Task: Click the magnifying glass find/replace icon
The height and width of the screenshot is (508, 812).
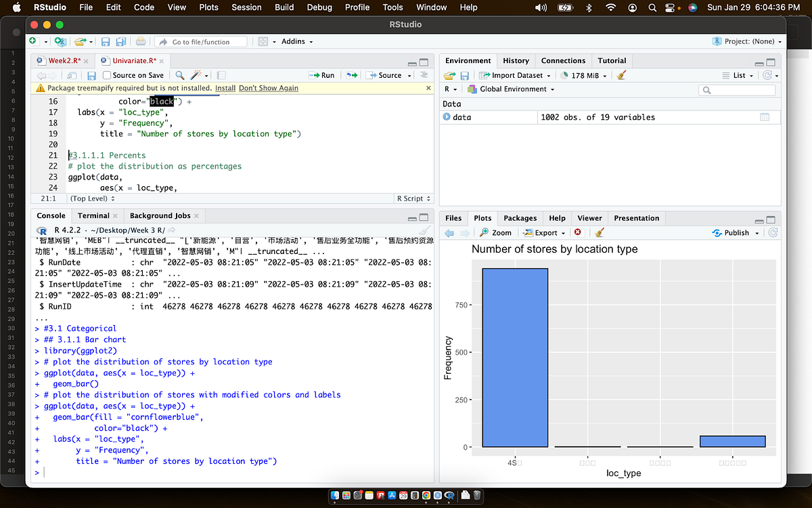Action: pos(179,75)
